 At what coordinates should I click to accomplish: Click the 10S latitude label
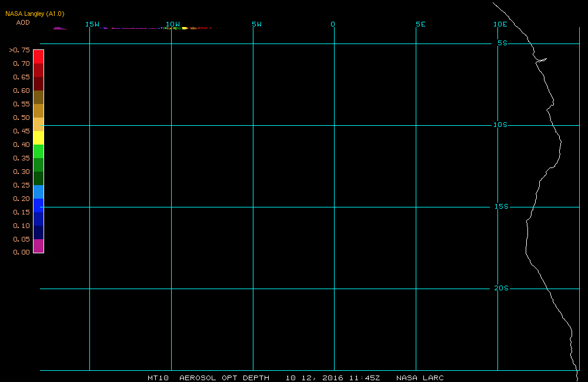pos(500,125)
